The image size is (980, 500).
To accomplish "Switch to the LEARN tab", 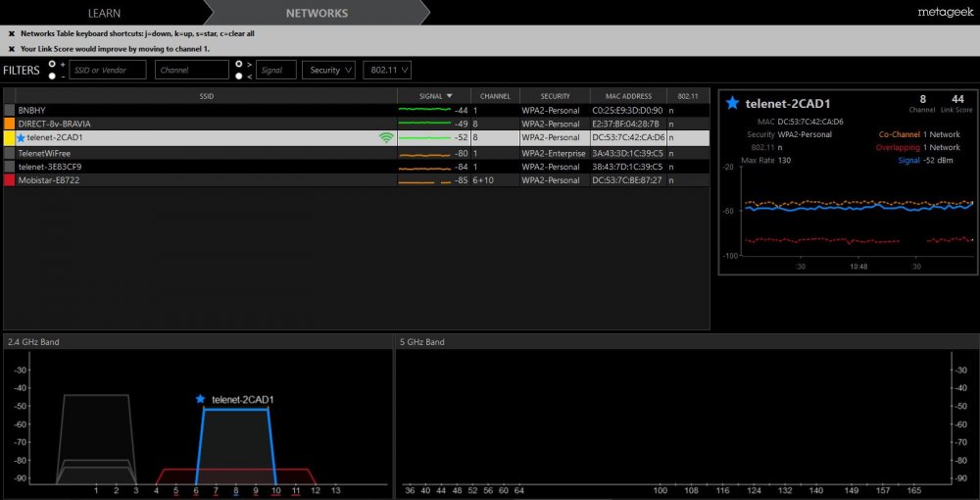I will pos(105,14).
